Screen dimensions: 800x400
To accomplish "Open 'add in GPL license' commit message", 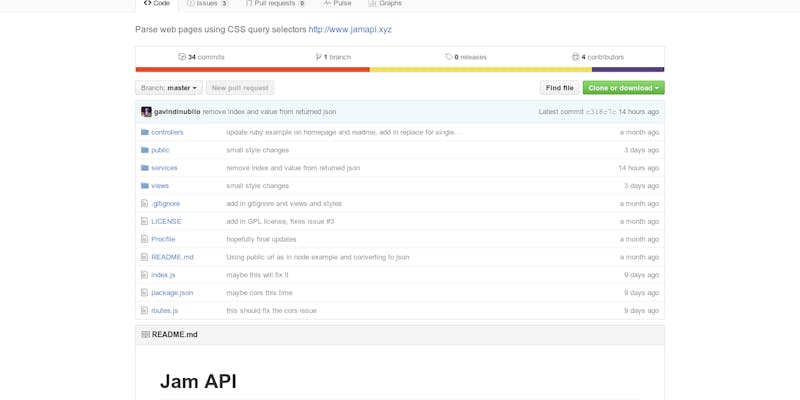I will [280, 221].
